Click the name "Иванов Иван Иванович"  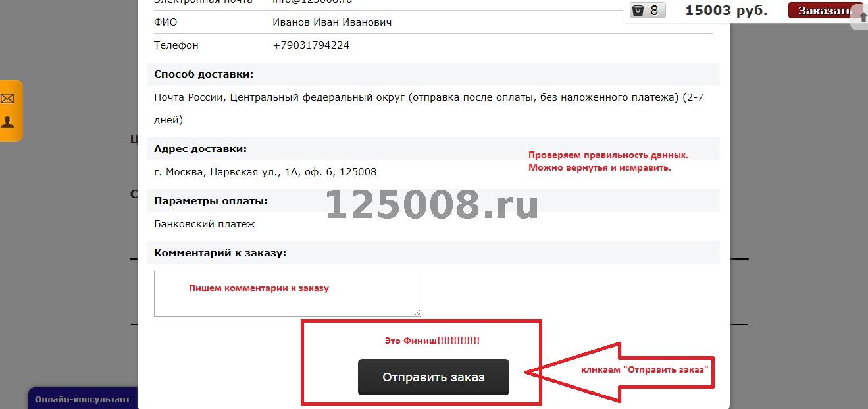coord(332,22)
